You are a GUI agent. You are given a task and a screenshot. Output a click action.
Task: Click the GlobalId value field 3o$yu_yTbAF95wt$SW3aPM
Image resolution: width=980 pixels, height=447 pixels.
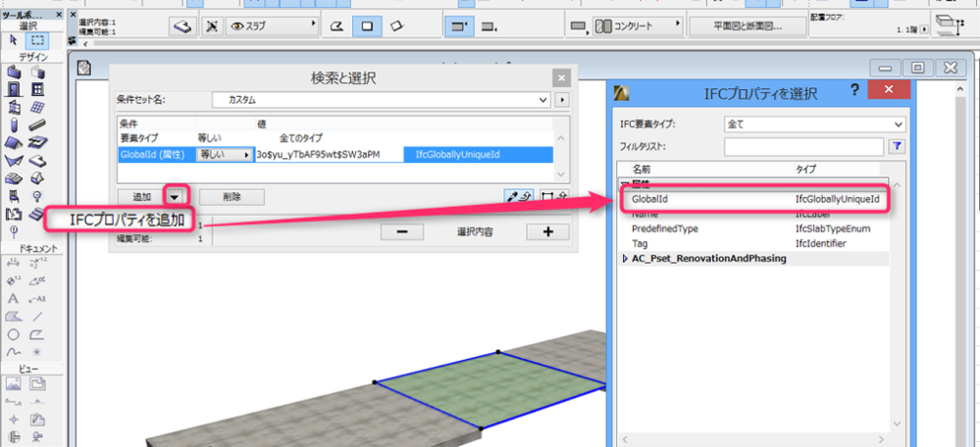click(329, 154)
